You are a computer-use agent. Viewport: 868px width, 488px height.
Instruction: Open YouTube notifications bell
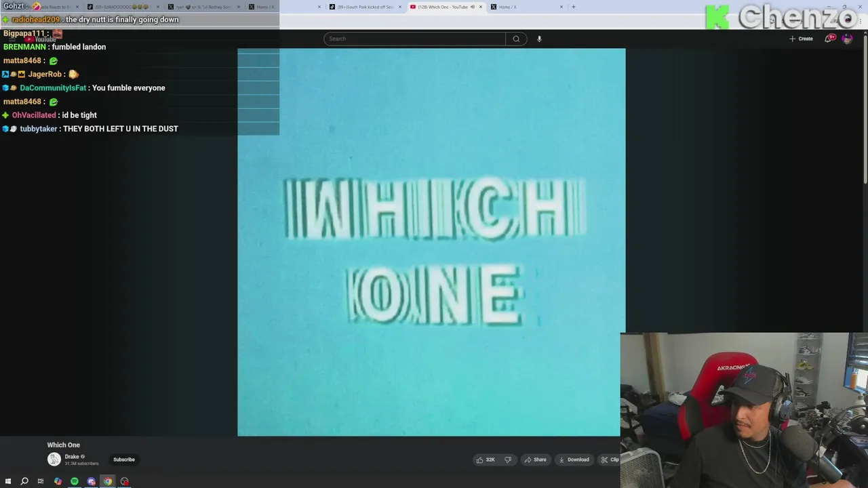click(829, 39)
